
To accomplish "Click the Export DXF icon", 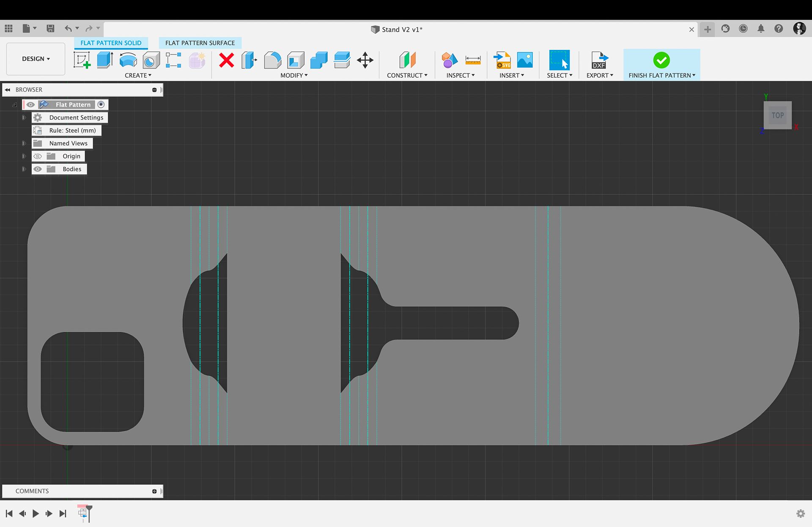I will point(600,60).
